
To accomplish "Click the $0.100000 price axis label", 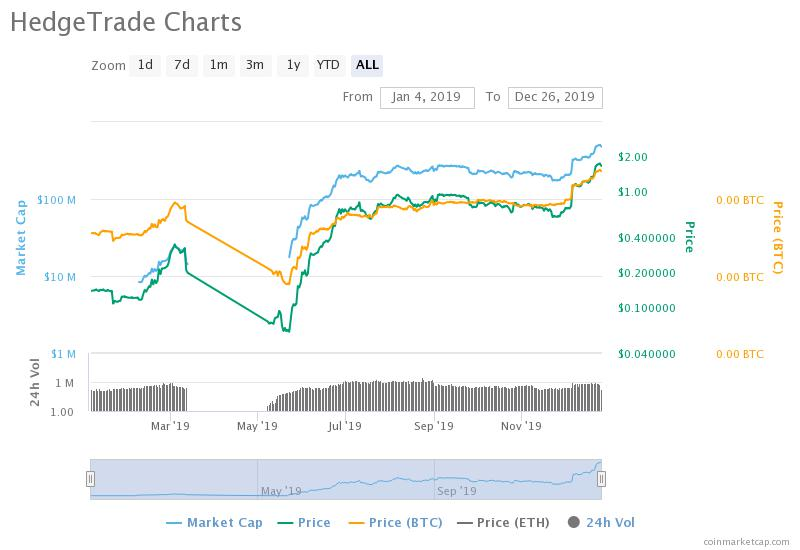I will (646, 308).
